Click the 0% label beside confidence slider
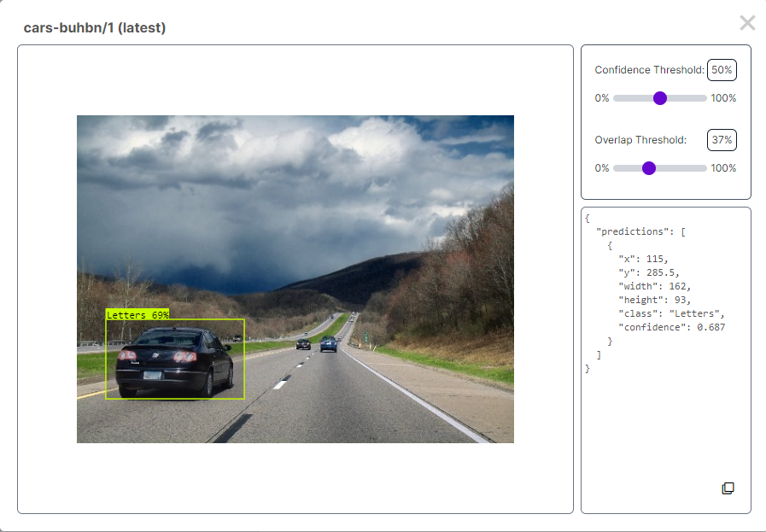The height and width of the screenshot is (532, 766). (601, 98)
